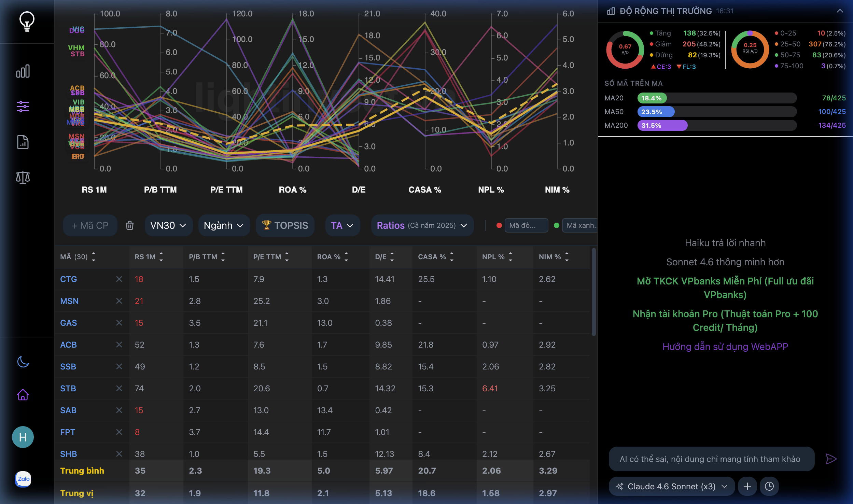The height and width of the screenshot is (504, 853).
Task: Click the trash icon to clear stocks
Action: [x=130, y=225]
